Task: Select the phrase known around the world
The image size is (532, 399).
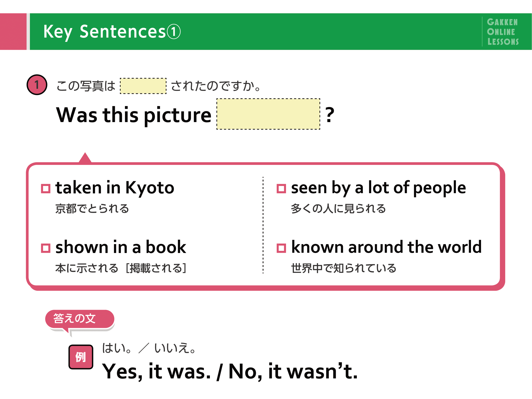Action: click(x=386, y=247)
